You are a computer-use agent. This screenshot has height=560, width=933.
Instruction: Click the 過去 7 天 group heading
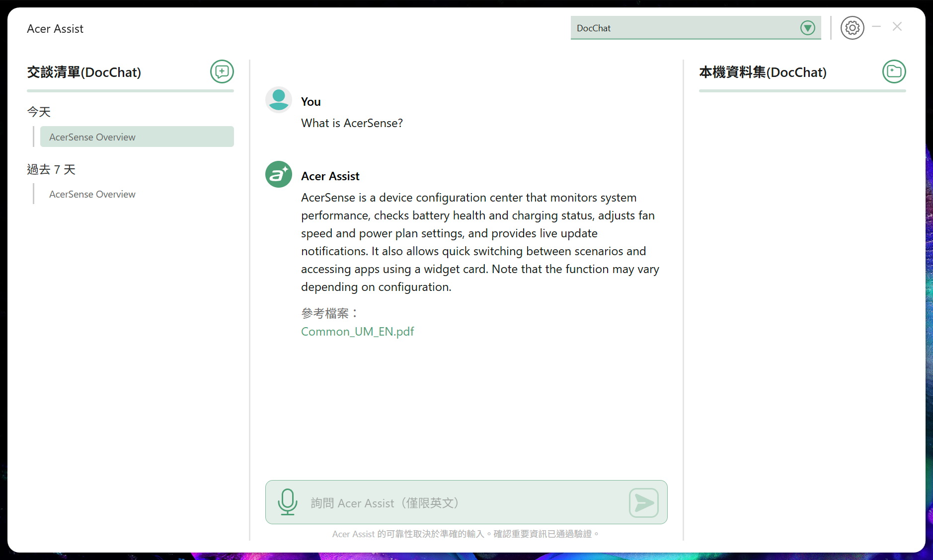click(51, 170)
